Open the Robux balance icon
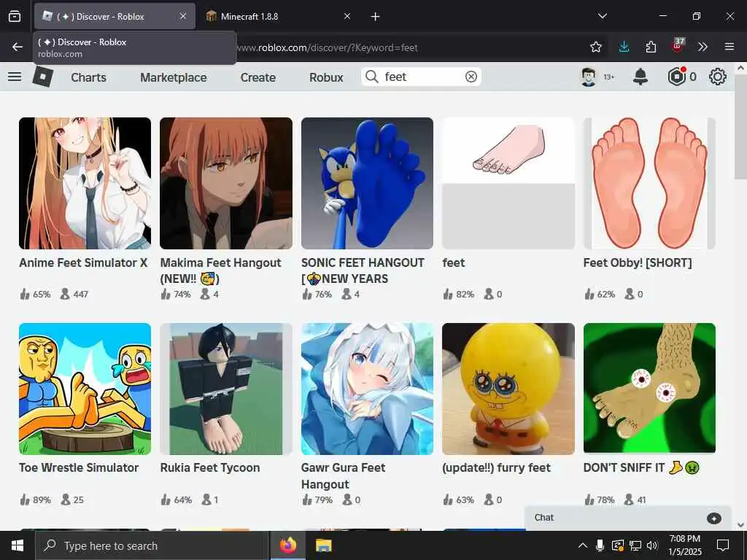The width and height of the screenshot is (747, 560). click(x=677, y=77)
